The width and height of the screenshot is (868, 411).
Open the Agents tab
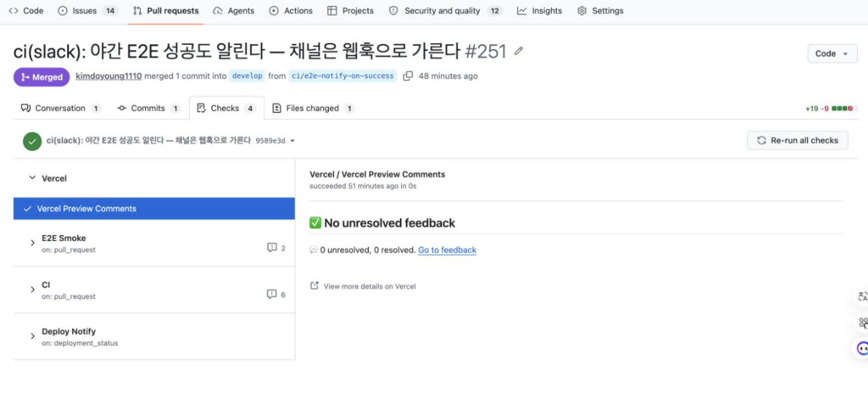pyautogui.click(x=233, y=11)
